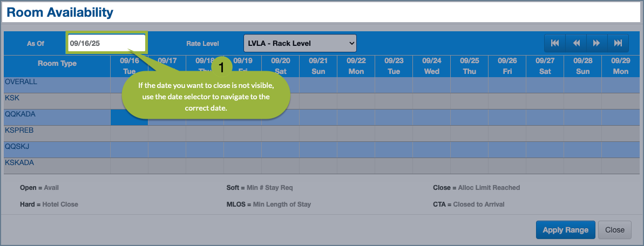Viewport: 644px width, 246px height.
Task: Click the highlighted QQKADA 09/16 cell
Action: click(129, 117)
